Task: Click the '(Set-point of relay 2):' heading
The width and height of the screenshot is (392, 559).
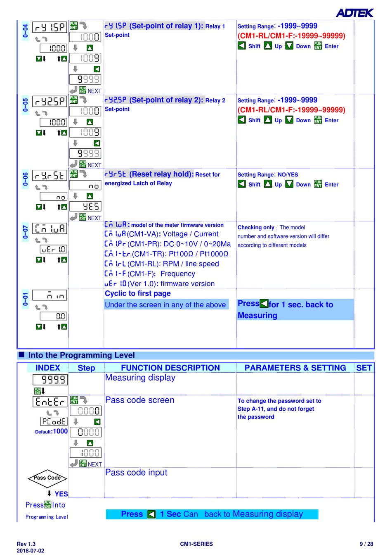Action: [x=166, y=100]
